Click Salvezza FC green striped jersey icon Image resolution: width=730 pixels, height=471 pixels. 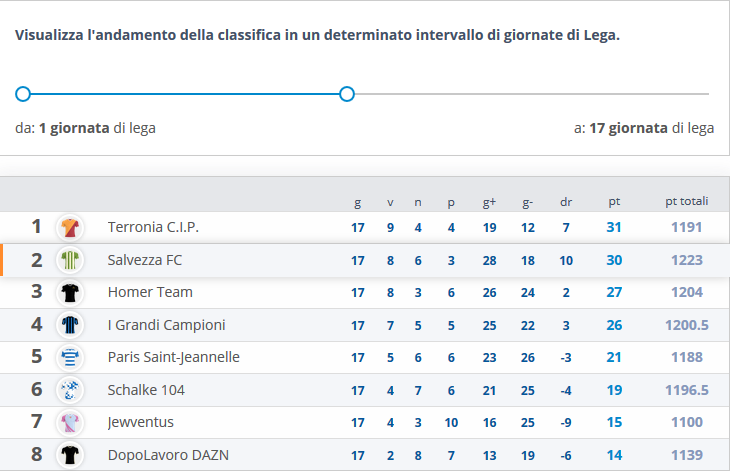pos(70,260)
